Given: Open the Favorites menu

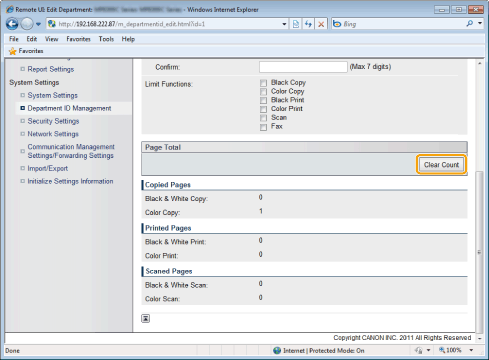Looking at the screenshot, I should coord(78,39).
